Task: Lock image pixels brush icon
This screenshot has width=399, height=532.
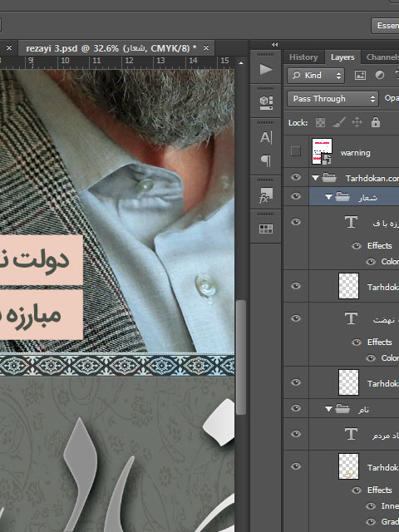Action: [x=339, y=122]
